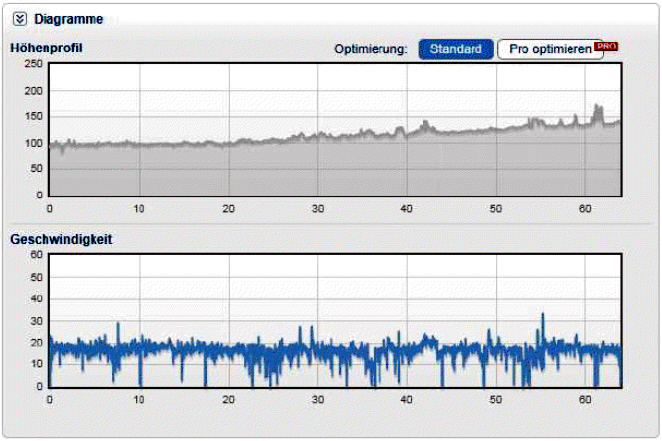Select the Standard optimization button
The image size is (662, 441).
pos(456,49)
